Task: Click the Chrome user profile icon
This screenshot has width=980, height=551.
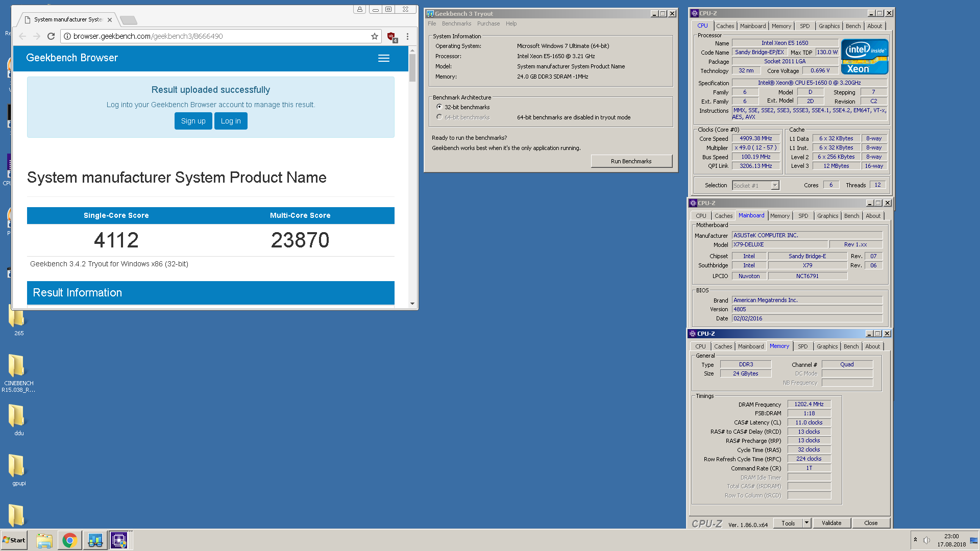Action: (x=360, y=9)
